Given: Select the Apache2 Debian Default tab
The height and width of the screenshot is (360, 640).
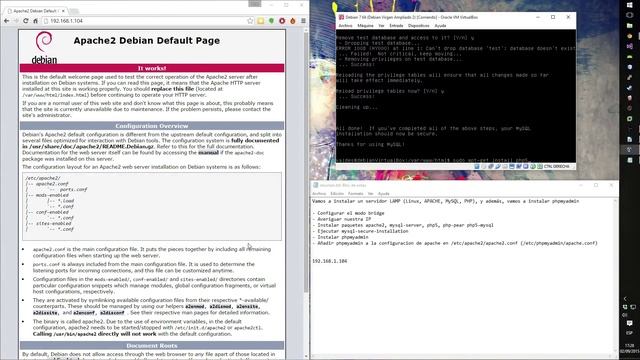Looking at the screenshot, I should pos(35,11).
